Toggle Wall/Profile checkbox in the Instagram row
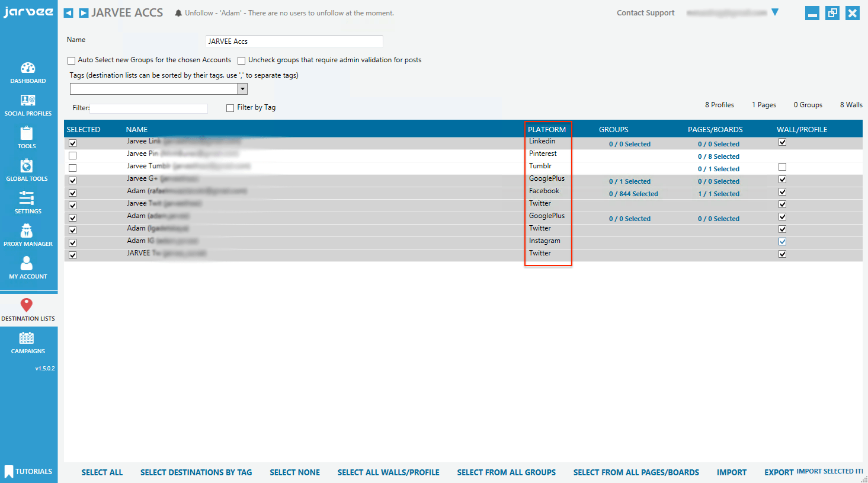868x483 pixels. click(783, 242)
